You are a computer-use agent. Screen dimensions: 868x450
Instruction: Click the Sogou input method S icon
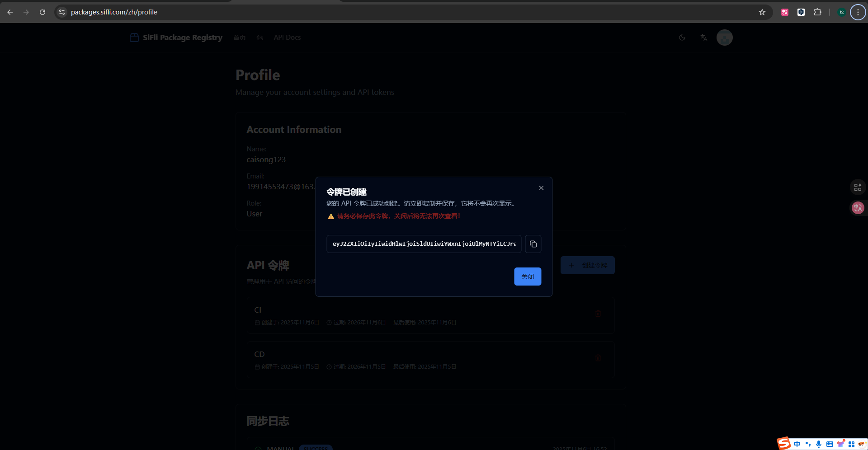click(784, 444)
